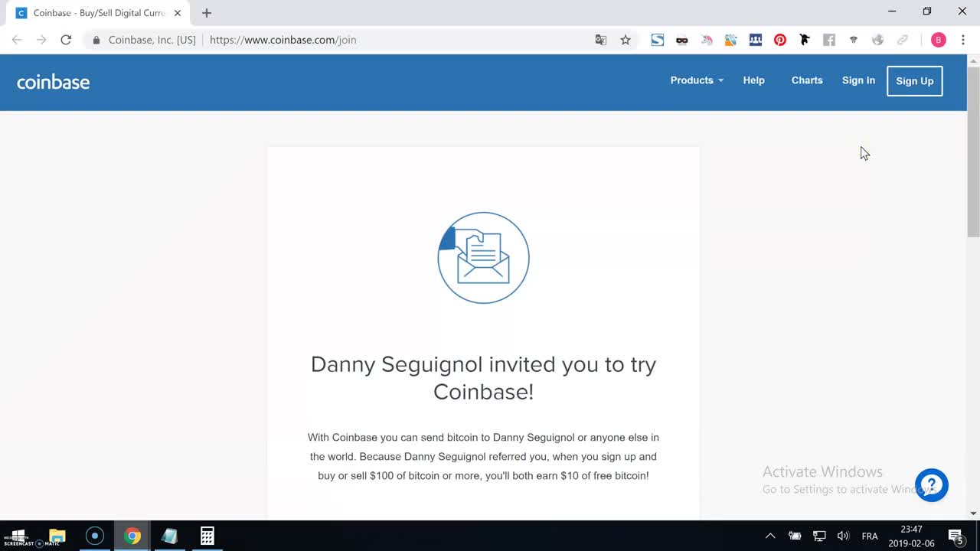Open the black ninja extension icon
The image size is (980, 551).
(805, 40)
